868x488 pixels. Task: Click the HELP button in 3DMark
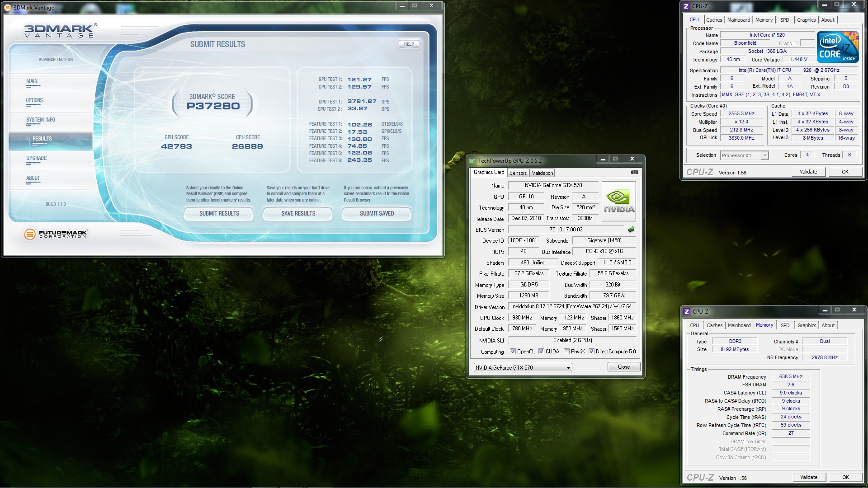pos(409,44)
